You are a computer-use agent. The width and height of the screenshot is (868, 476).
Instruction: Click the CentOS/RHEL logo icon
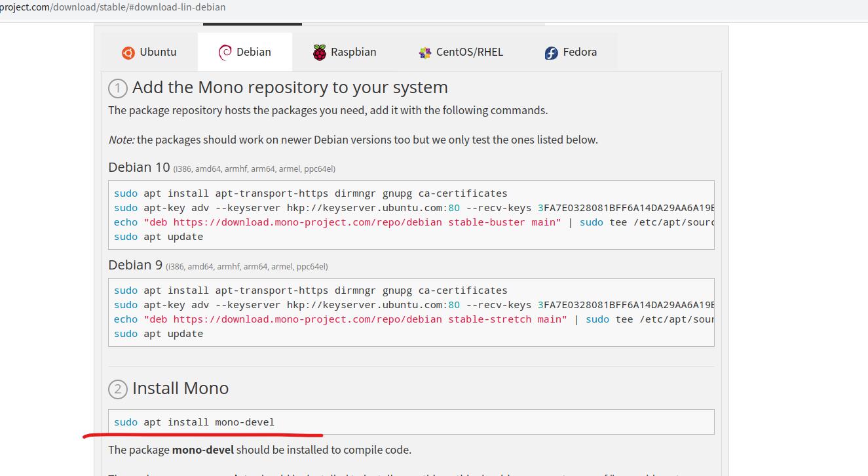point(425,52)
